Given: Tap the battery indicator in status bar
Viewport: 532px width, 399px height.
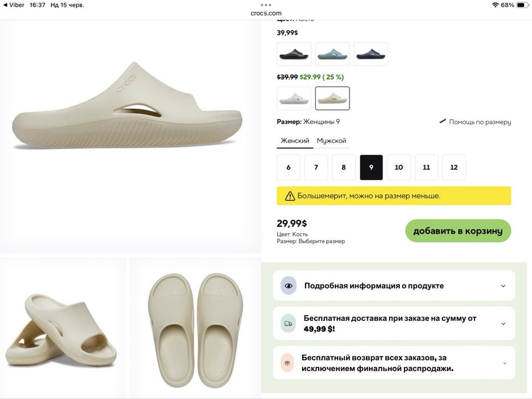Looking at the screenshot, I should 523,5.
